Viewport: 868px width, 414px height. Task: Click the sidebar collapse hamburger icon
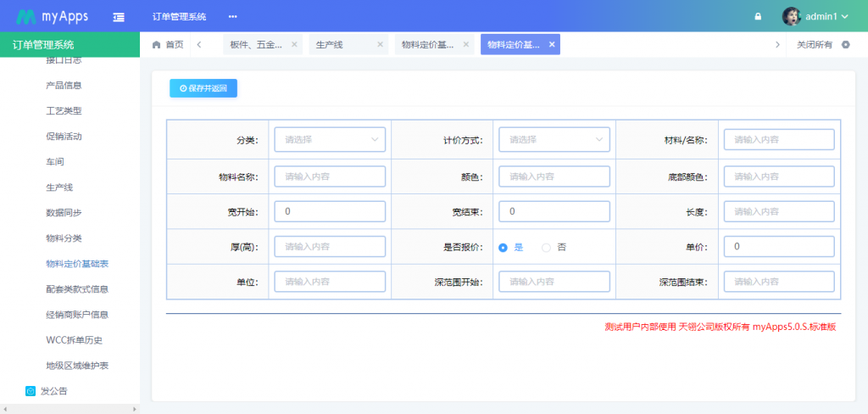[120, 16]
